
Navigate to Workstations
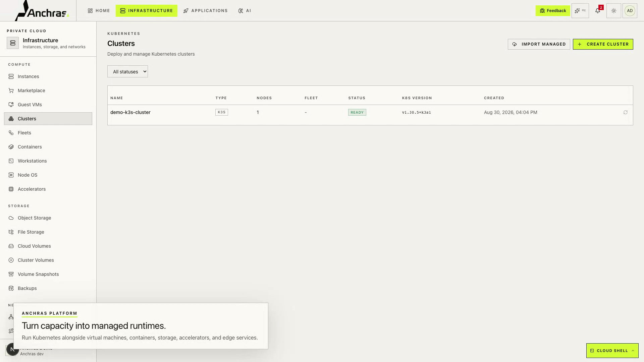click(x=48, y=161)
